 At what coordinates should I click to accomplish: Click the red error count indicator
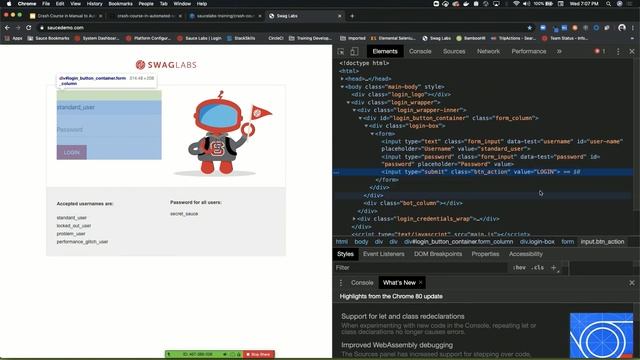(x=600, y=51)
